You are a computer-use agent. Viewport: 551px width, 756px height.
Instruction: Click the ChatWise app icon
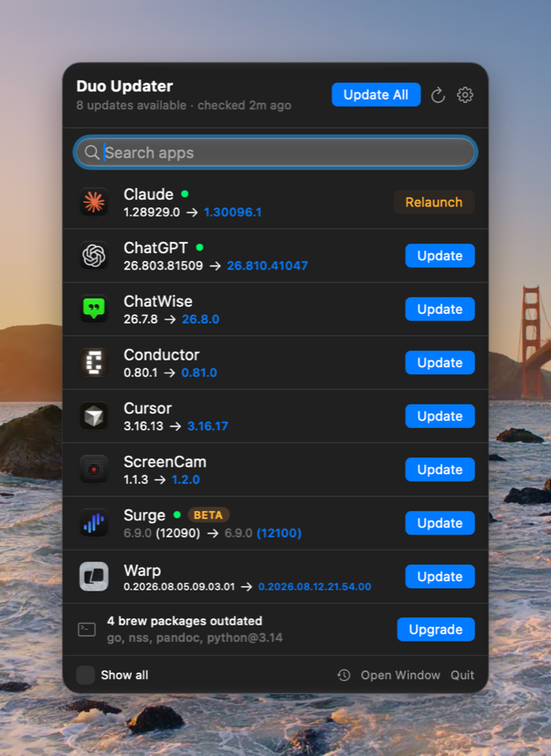pyautogui.click(x=94, y=309)
